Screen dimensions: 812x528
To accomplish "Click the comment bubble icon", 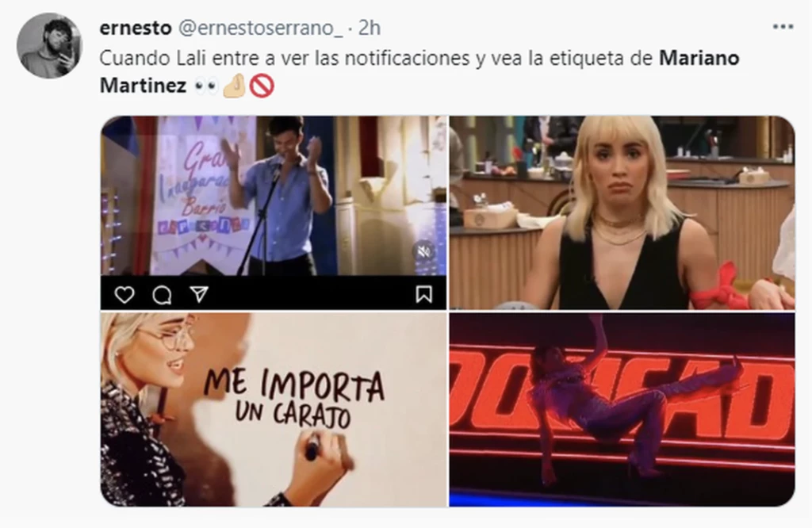I will pyautogui.click(x=162, y=295).
